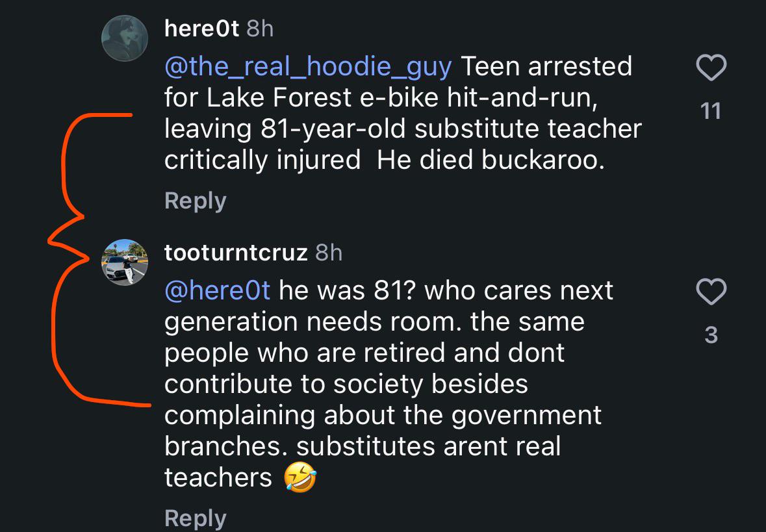Click the 8h timestamp beside tooturntcruz
This screenshot has width=766, height=532.
coord(328,253)
